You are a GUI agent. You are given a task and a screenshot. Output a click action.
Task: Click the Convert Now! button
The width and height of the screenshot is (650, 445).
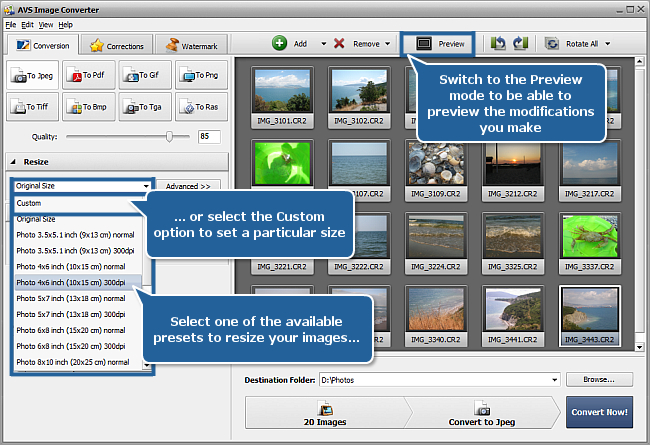click(599, 412)
